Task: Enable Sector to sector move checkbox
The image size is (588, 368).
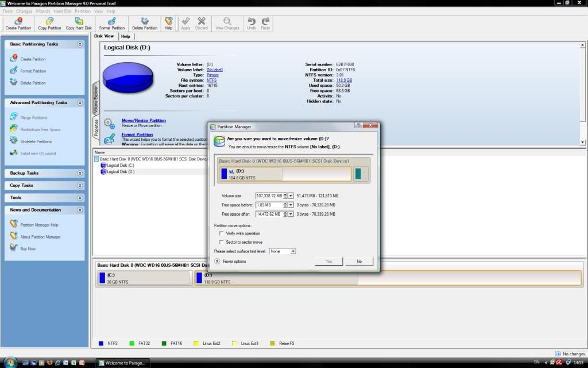Action: (x=221, y=242)
